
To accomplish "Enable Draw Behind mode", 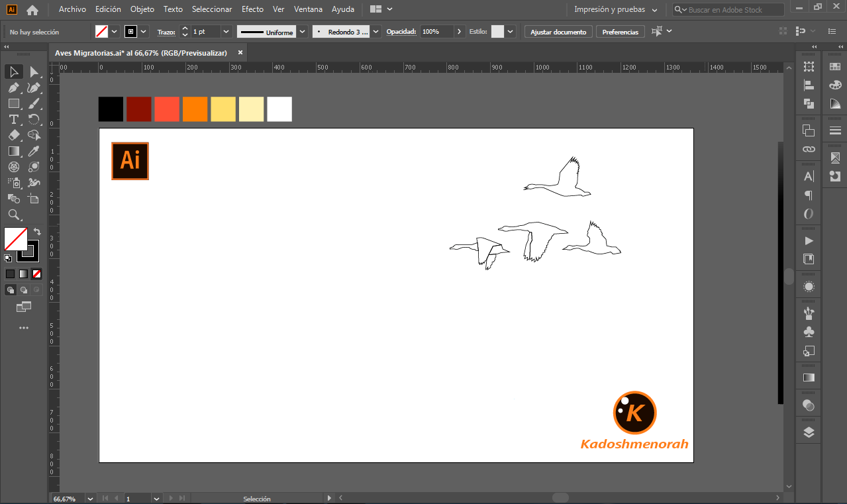I will pyautogui.click(x=24, y=290).
